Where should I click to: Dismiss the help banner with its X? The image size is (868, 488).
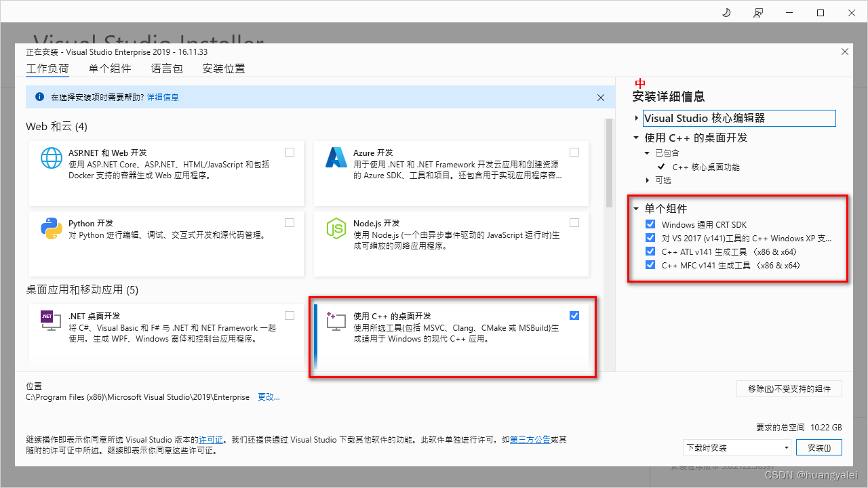click(x=601, y=97)
